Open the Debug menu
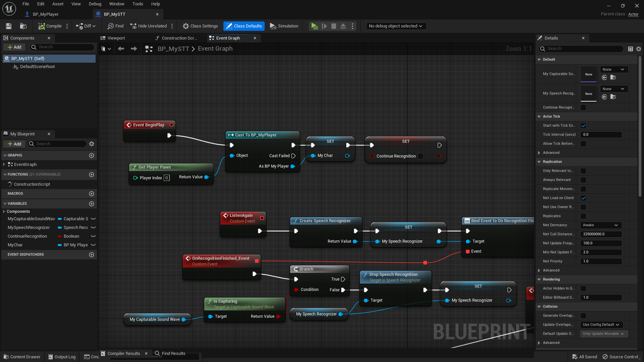The width and height of the screenshot is (644, 362). (95, 4)
